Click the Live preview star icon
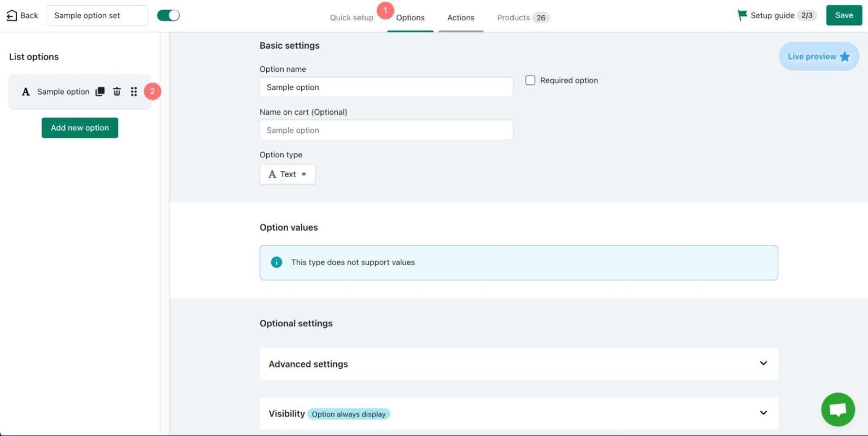This screenshot has height=436, width=868. (845, 57)
